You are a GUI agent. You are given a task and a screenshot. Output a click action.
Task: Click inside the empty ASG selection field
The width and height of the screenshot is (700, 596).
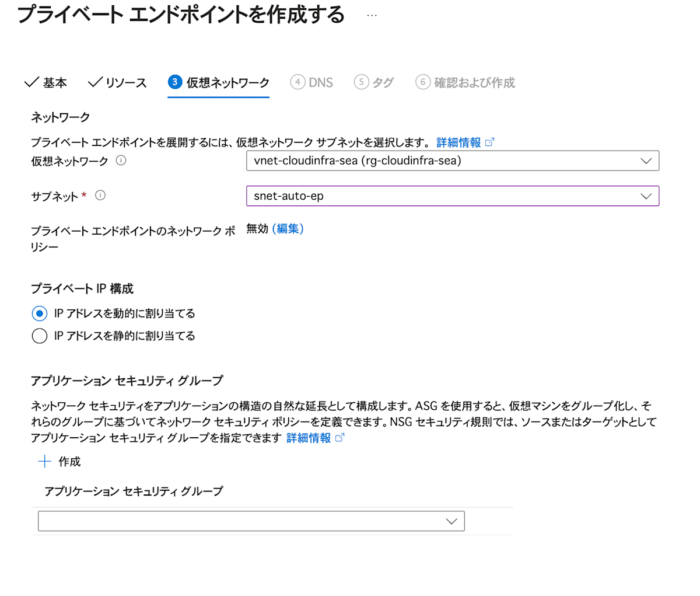click(233, 521)
